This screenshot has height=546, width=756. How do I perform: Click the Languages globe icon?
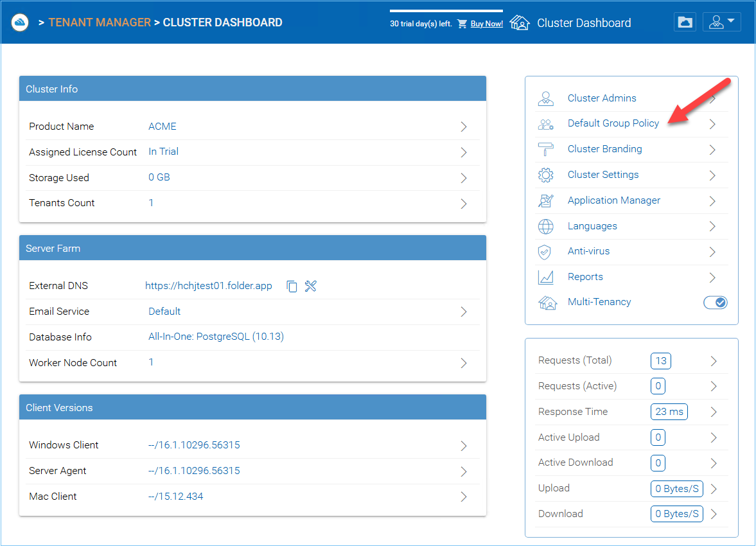coord(546,226)
